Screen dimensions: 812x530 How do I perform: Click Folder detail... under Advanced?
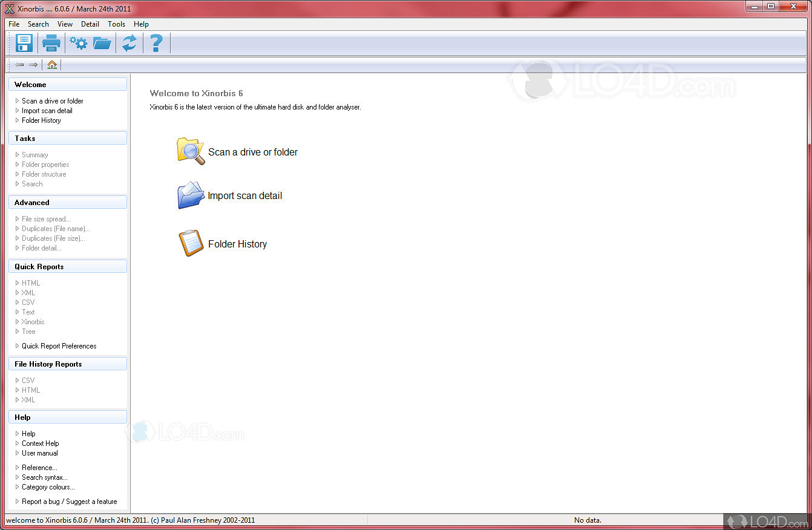point(42,248)
